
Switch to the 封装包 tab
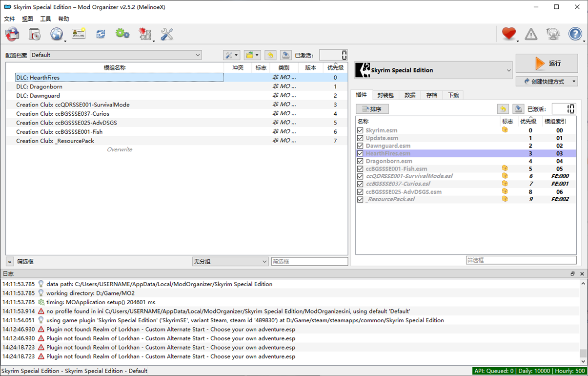pos(385,95)
